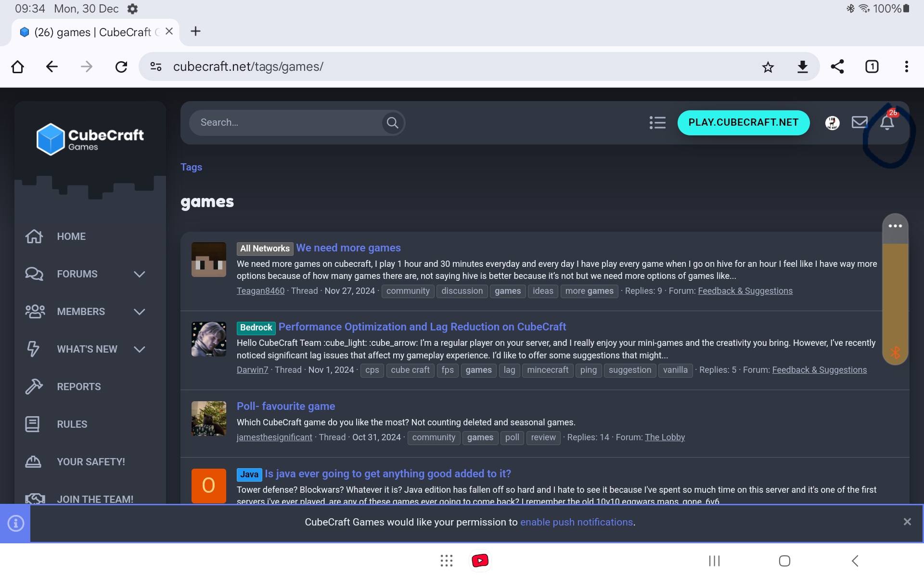Open the app drawer grid icon

coord(447,561)
